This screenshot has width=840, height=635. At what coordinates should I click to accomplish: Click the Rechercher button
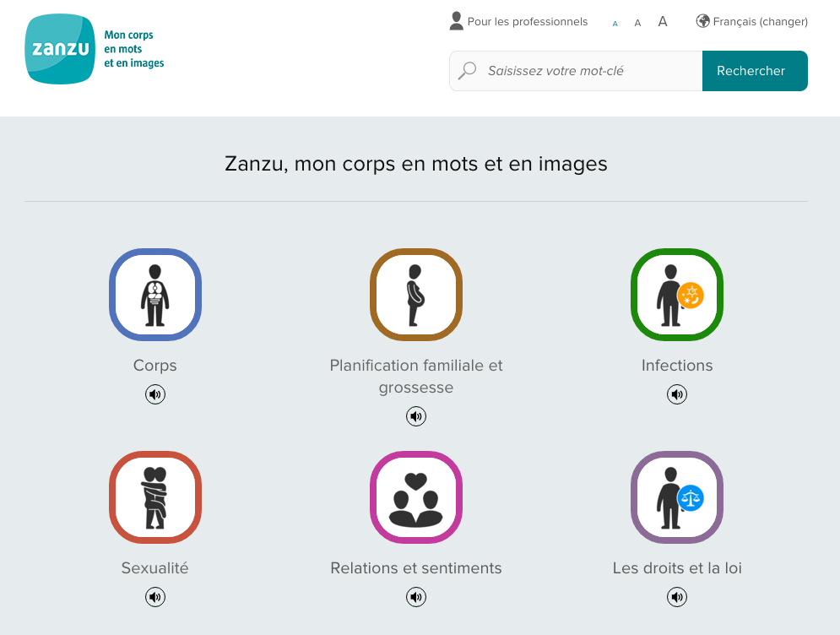[754, 71]
